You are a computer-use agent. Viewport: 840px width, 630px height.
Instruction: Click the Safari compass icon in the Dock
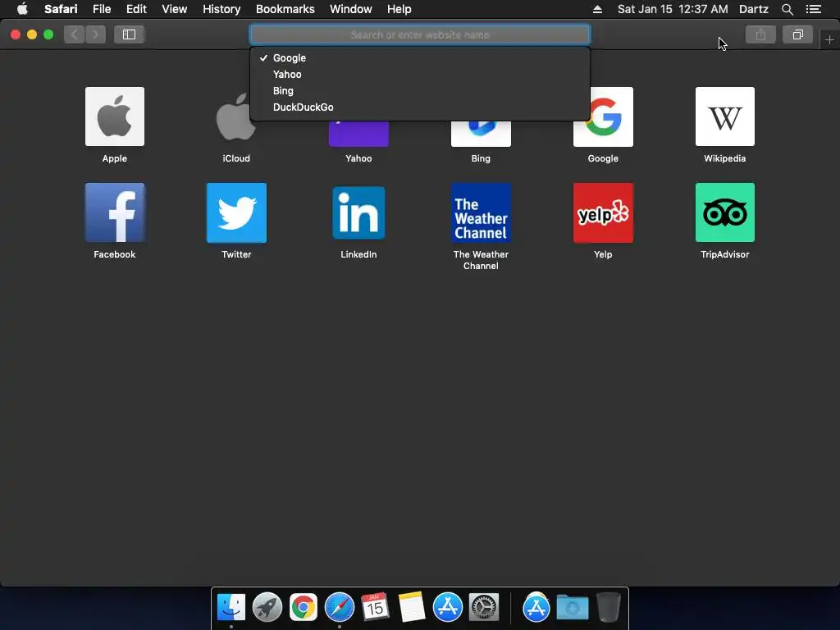339,607
